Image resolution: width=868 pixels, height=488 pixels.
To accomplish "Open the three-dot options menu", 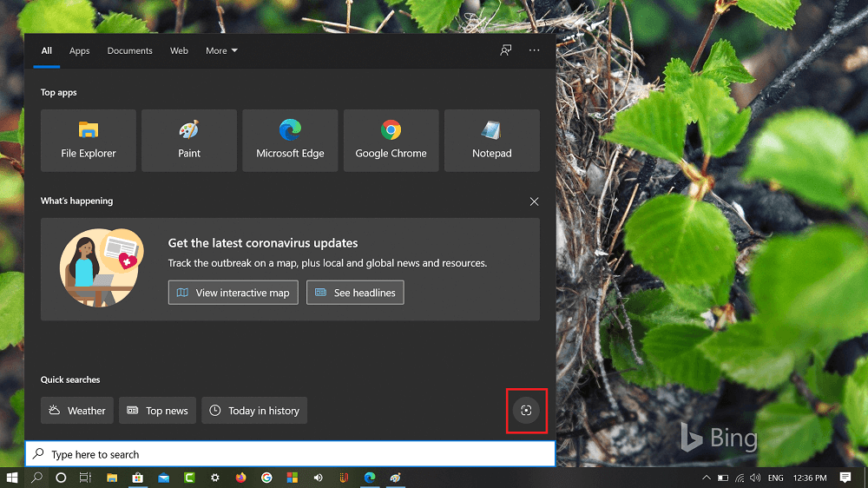I will tap(534, 50).
